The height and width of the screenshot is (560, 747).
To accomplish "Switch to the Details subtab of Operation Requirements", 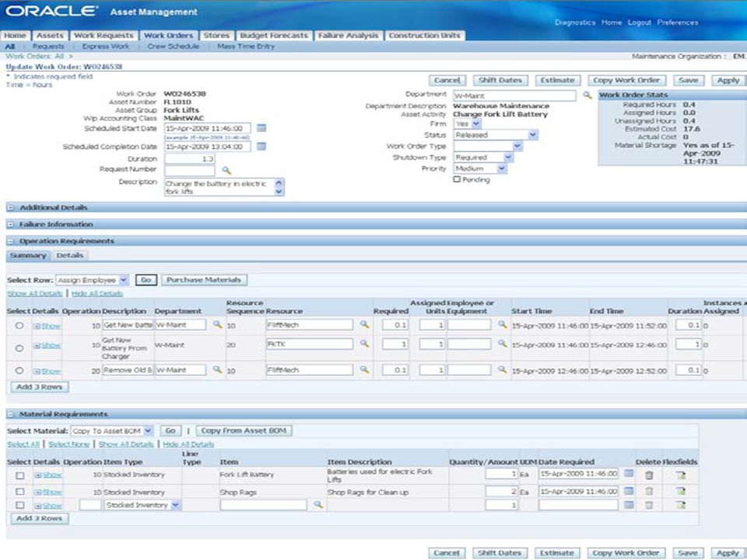I will [x=69, y=255].
